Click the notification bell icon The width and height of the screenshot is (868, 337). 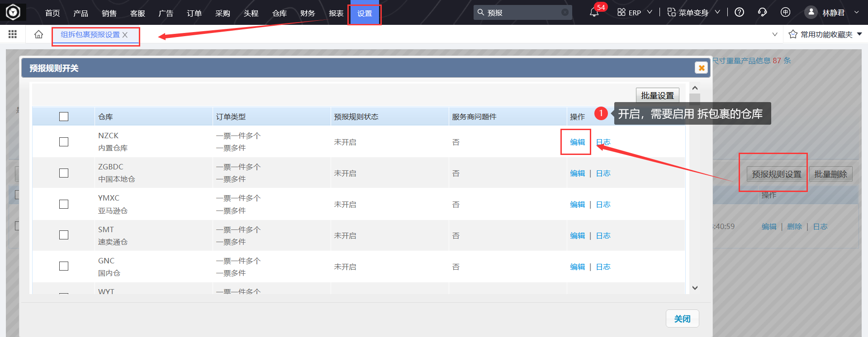594,13
